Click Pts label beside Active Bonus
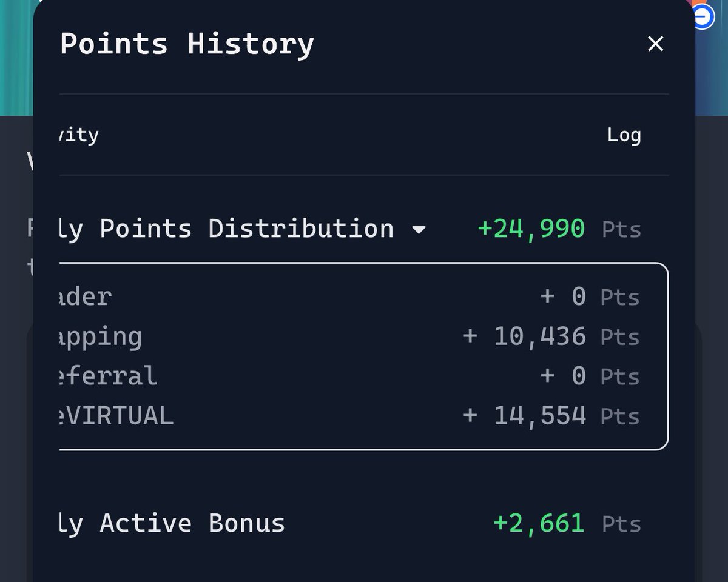This screenshot has height=582, width=728. click(x=621, y=524)
